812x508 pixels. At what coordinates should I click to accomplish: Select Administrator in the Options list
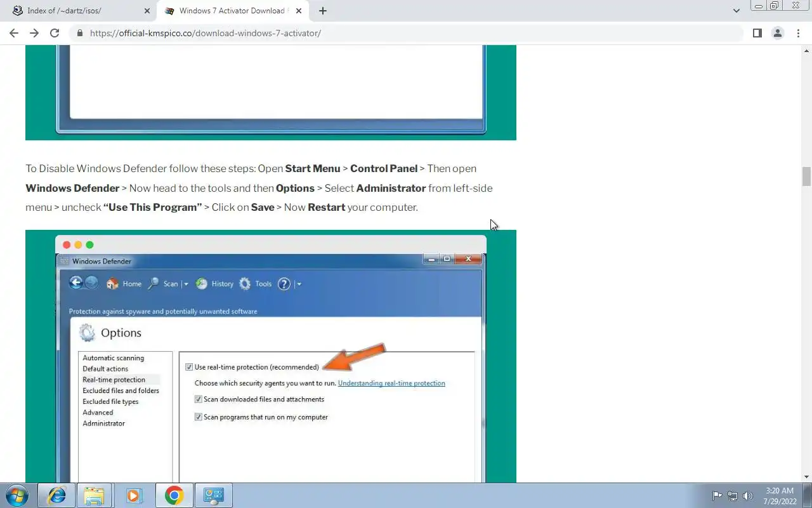click(x=103, y=424)
